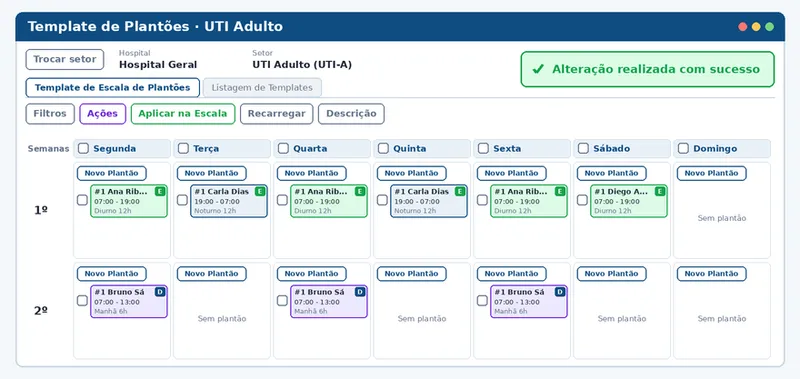Click the Hospital Geral text
800x379 pixels.
[158, 65]
